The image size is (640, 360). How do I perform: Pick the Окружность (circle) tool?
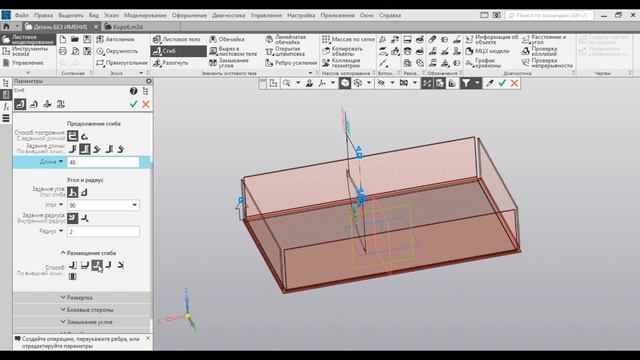(x=118, y=51)
